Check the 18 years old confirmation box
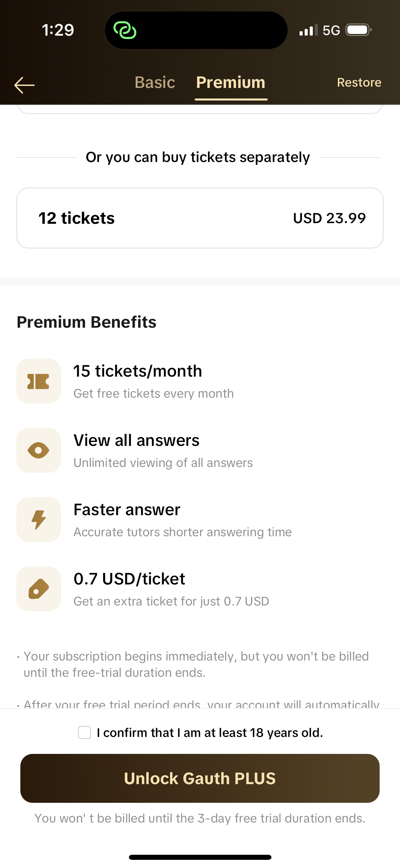Screen dimensions: 400x868 coord(84,733)
